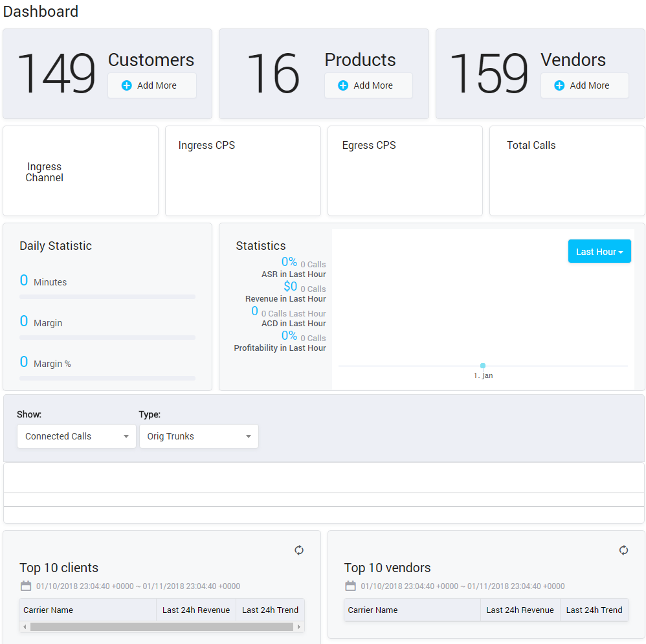Click the plus icon beside Customers Add More
The height and width of the screenshot is (644, 646).
[x=127, y=85]
